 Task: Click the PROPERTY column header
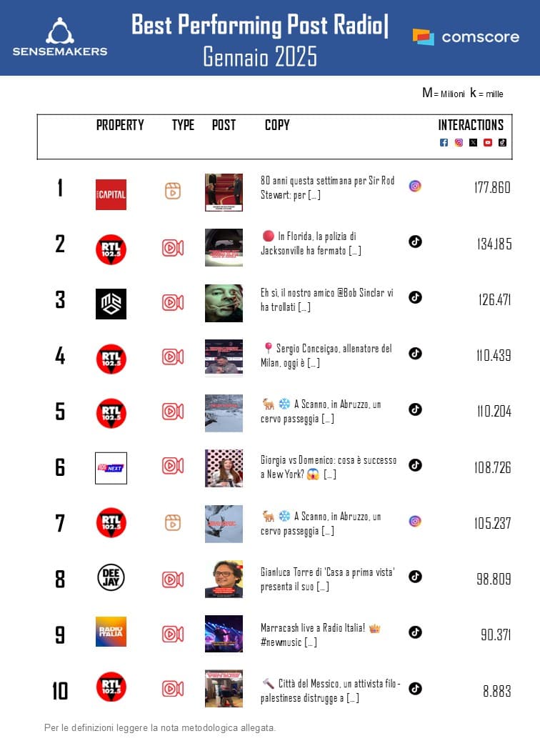point(120,125)
